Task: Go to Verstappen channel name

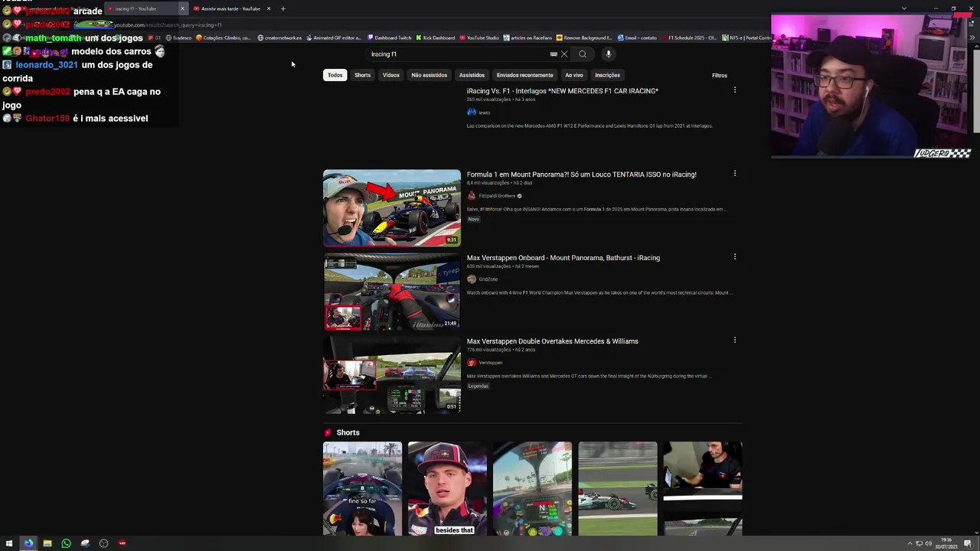Action: click(x=491, y=363)
